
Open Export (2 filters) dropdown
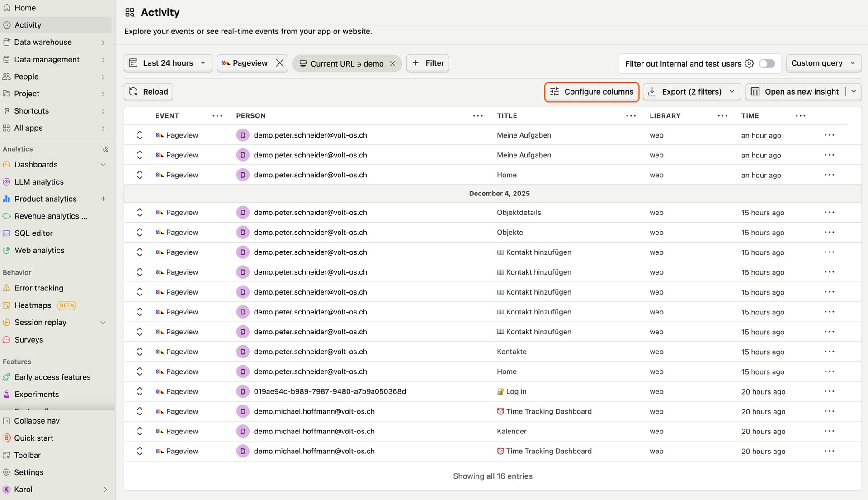point(691,91)
